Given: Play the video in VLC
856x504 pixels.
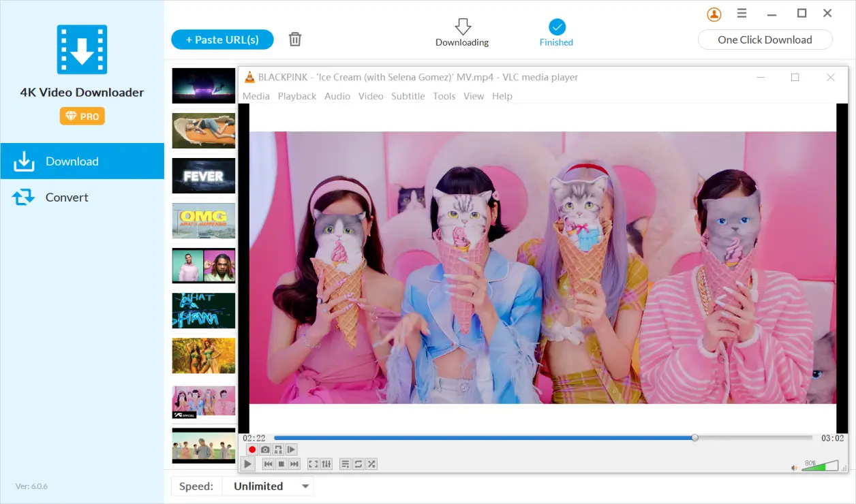Looking at the screenshot, I should (x=248, y=464).
